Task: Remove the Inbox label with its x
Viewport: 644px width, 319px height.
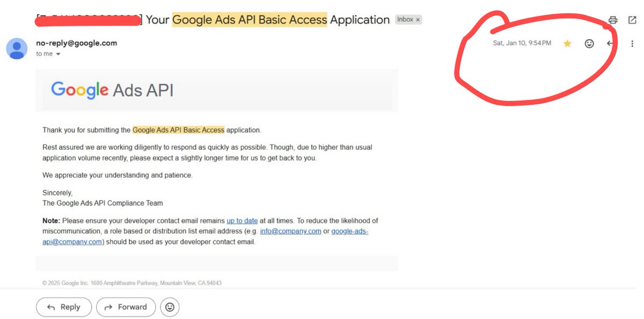Action: point(418,19)
